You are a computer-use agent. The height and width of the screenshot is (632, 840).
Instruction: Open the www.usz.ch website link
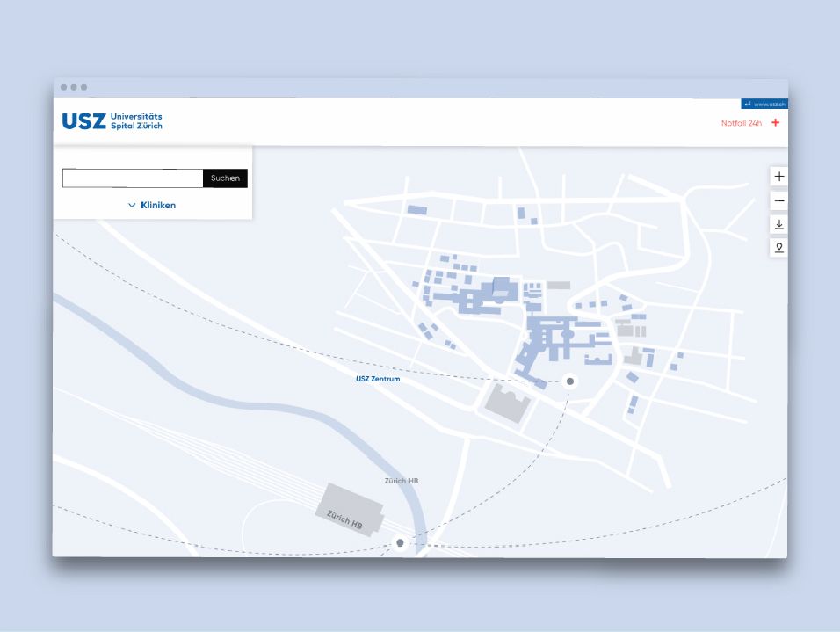(x=769, y=104)
